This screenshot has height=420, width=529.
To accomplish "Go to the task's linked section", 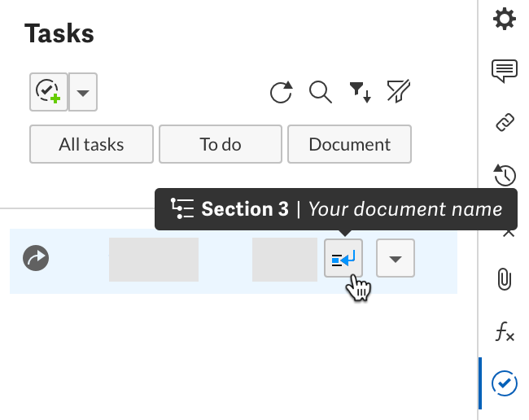I will pyautogui.click(x=343, y=258).
